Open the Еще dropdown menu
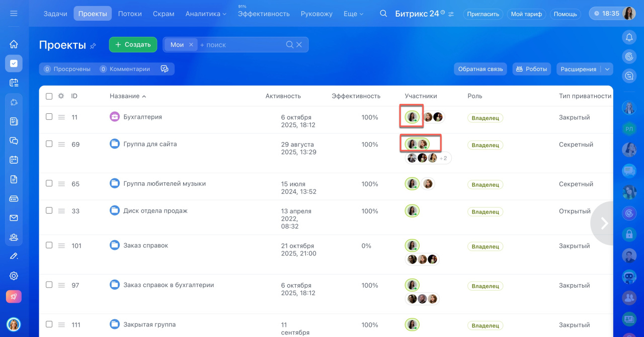The height and width of the screenshot is (337, 644). click(x=353, y=14)
